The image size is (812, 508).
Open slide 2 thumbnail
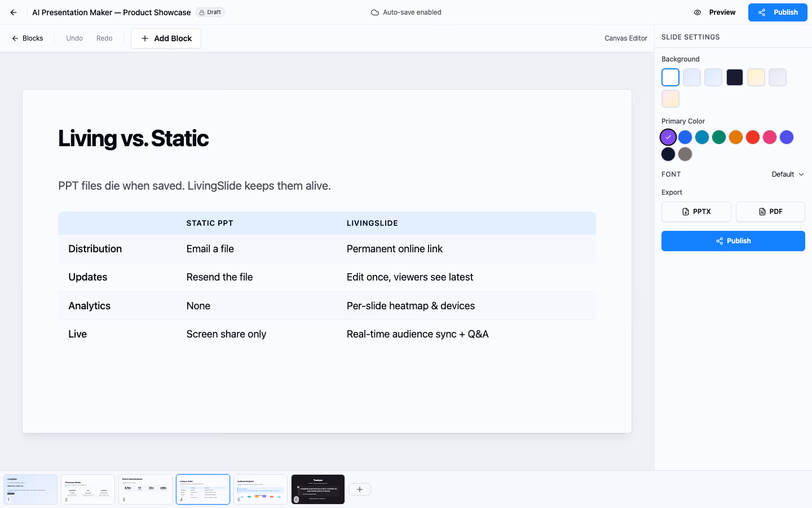tap(88, 489)
